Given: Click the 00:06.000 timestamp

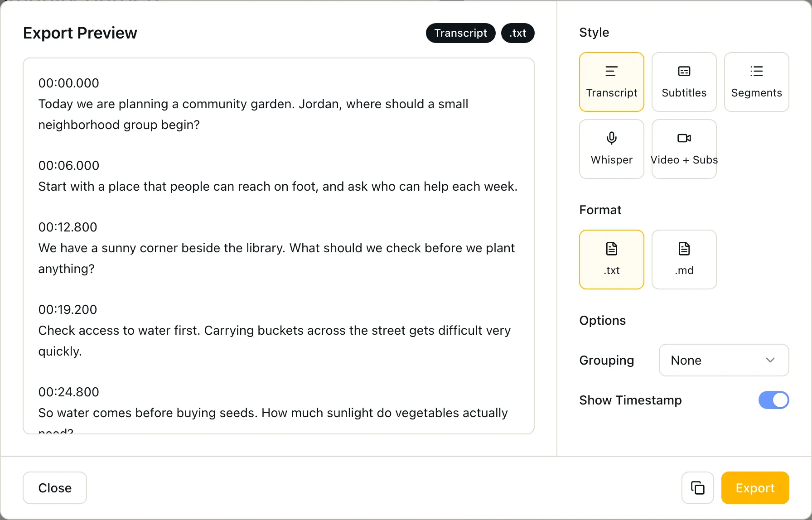Looking at the screenshot, I should pyautogui.click(x=68, y=165).
